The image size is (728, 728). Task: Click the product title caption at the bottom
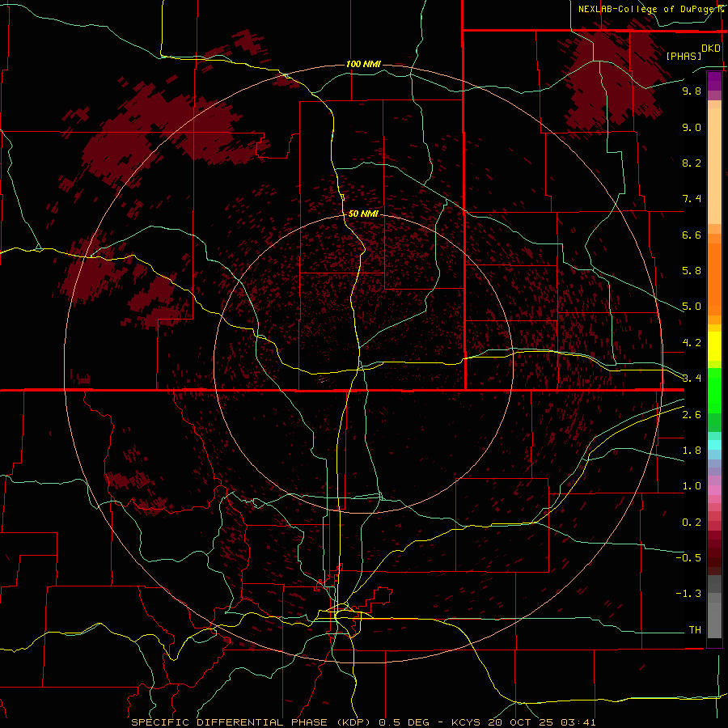363,722
